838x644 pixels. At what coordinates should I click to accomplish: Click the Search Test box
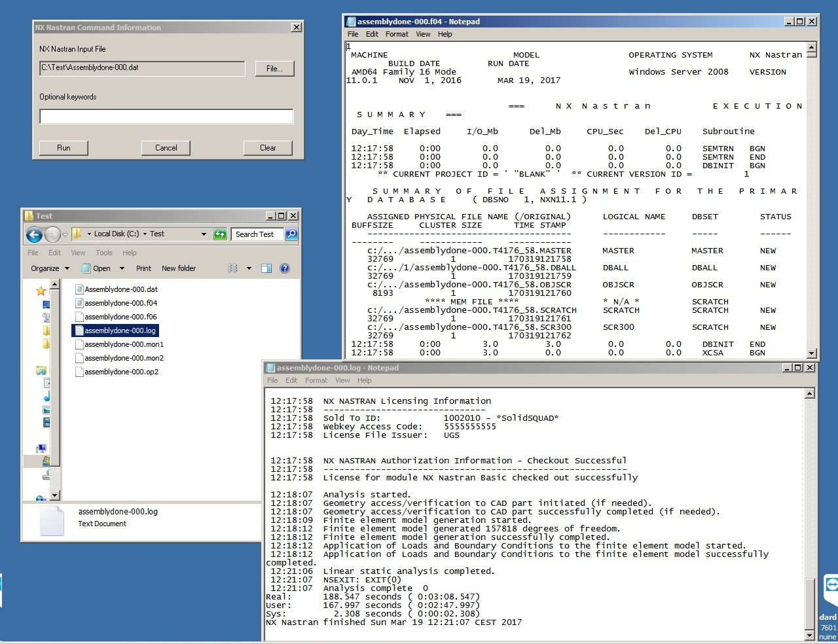pos(257,234)
